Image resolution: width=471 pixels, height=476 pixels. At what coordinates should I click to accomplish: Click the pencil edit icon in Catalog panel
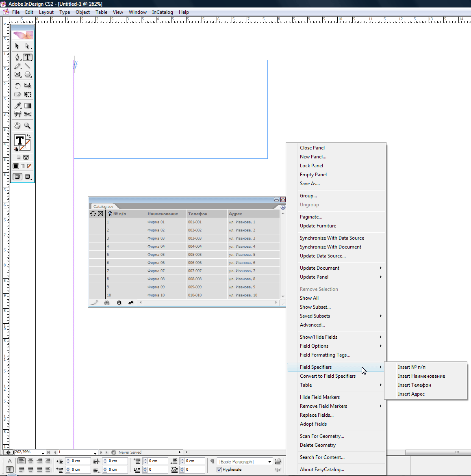[94, 303]
